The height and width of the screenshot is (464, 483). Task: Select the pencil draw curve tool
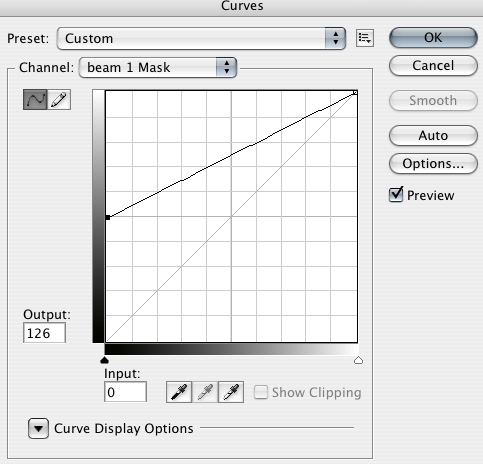[59, 100]
